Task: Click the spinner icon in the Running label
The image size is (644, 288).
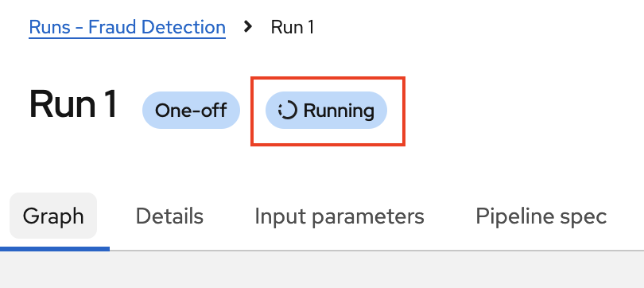Action: point(287,111)
